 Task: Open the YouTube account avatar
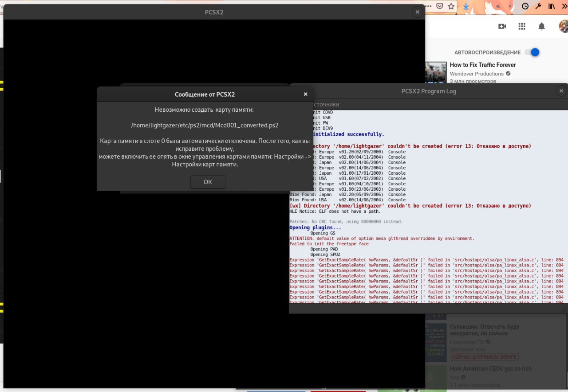click(563, 27)
